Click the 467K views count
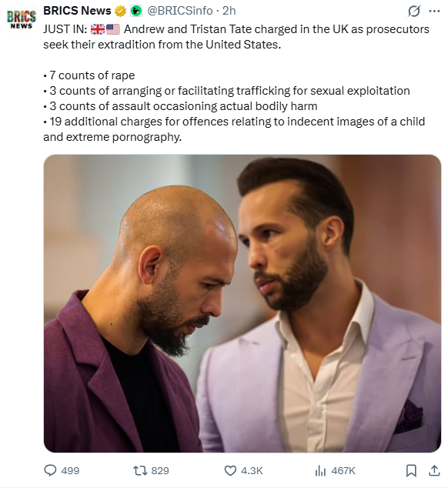 (x=343, y=470)
